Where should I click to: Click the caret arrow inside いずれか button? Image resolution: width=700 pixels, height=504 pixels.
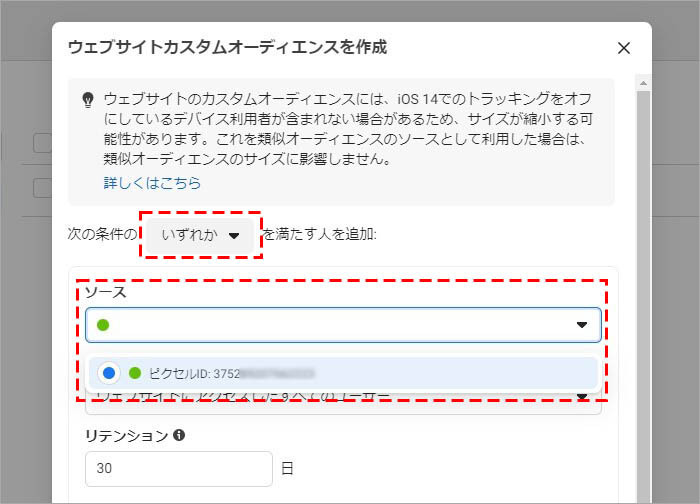[x=234, y=236]
